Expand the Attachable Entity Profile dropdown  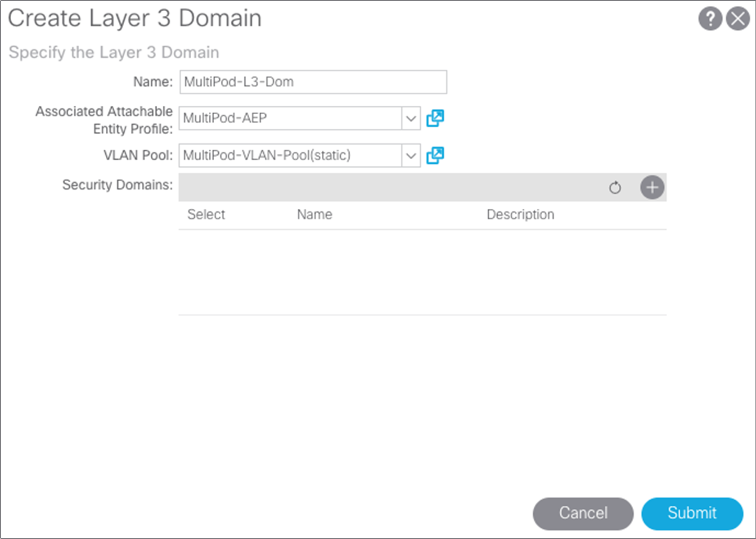click(411, 118)
